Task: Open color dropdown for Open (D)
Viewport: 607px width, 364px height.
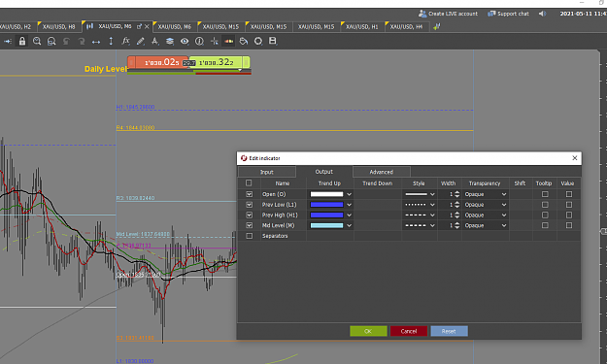Action: tap(350, 194)
